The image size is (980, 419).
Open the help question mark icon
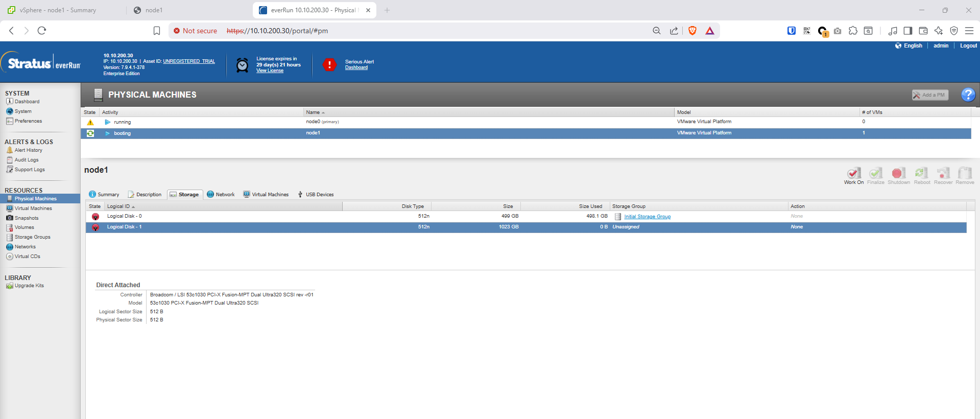[x=968, y=95]
